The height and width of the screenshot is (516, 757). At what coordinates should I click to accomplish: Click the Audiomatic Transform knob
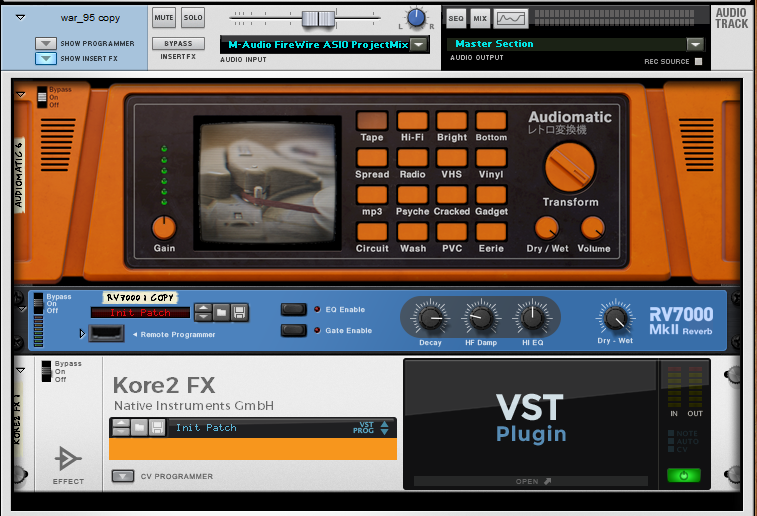(x=570, y=166)
